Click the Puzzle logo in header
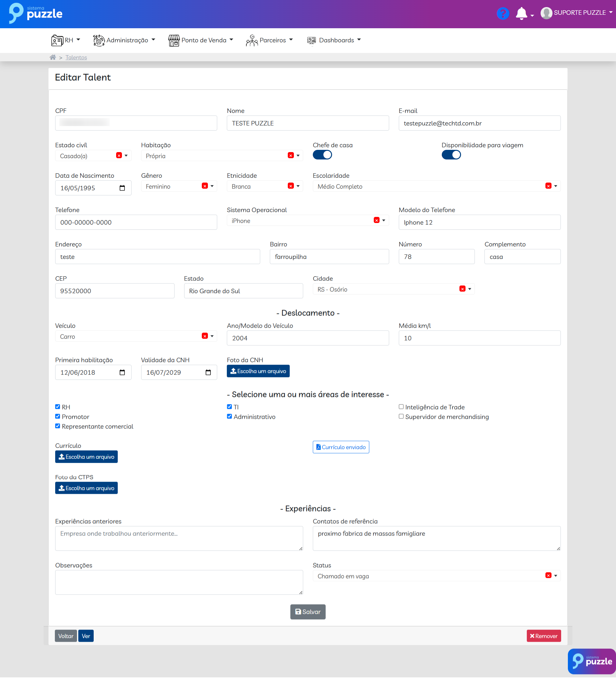This screenshot has height=678, width=616. (x=36, y=13)
